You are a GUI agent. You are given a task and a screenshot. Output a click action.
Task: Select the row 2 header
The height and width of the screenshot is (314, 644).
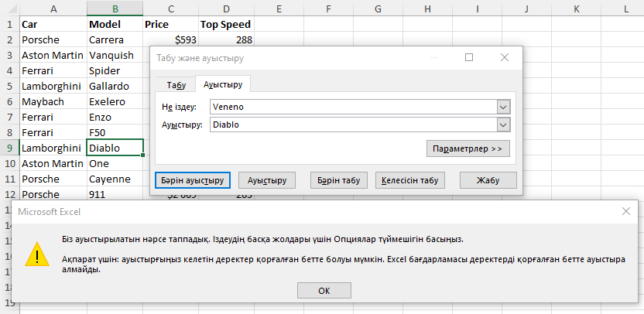click(9, 39)
